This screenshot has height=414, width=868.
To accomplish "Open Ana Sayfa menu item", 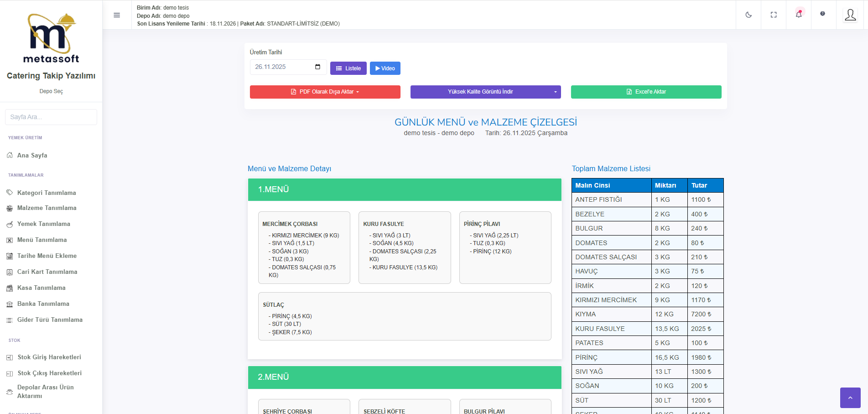I will pyautogui.click(x=32, y=156).
